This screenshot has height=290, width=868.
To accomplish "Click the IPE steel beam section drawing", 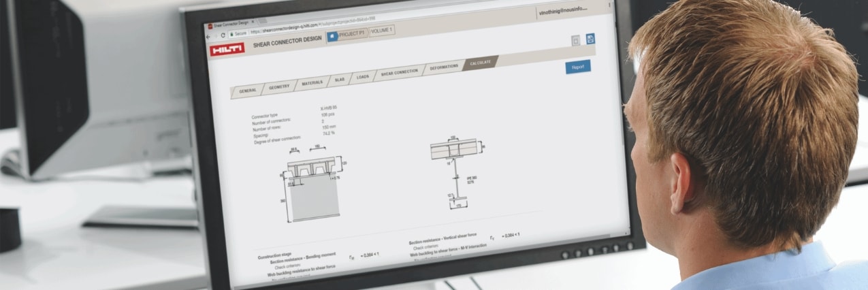I will (x=457, y=172).
